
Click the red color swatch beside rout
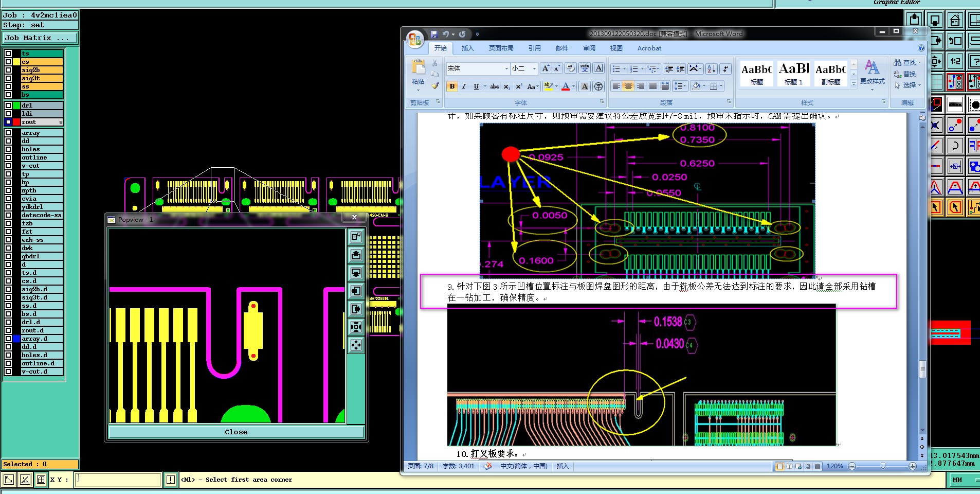[x=16, y=122]
